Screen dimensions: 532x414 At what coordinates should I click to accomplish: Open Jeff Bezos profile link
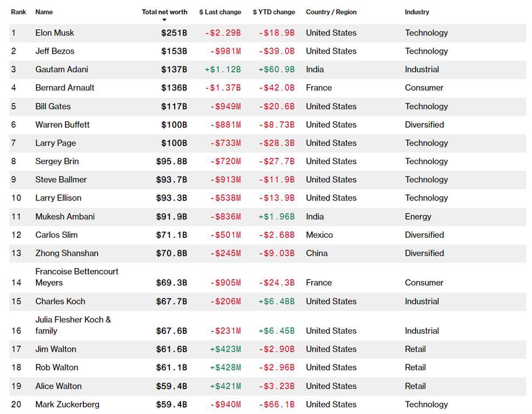(x=55, y=51)
